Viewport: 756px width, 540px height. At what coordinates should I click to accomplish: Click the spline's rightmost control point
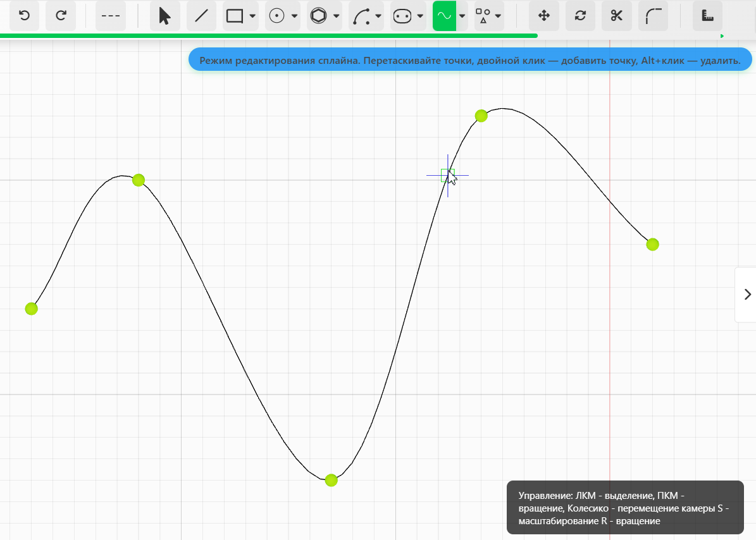pyautogui.click(x=652, y=244)
